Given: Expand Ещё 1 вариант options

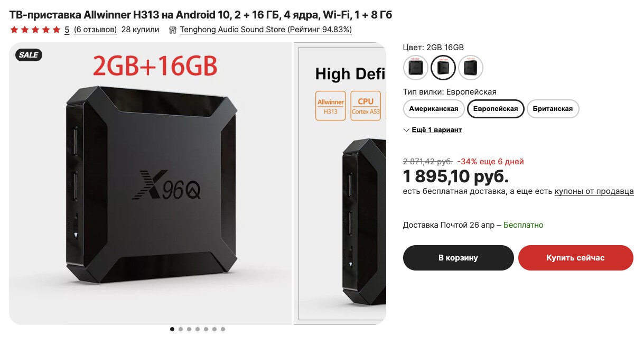Looking at the screenshot, I should point(437,130).
